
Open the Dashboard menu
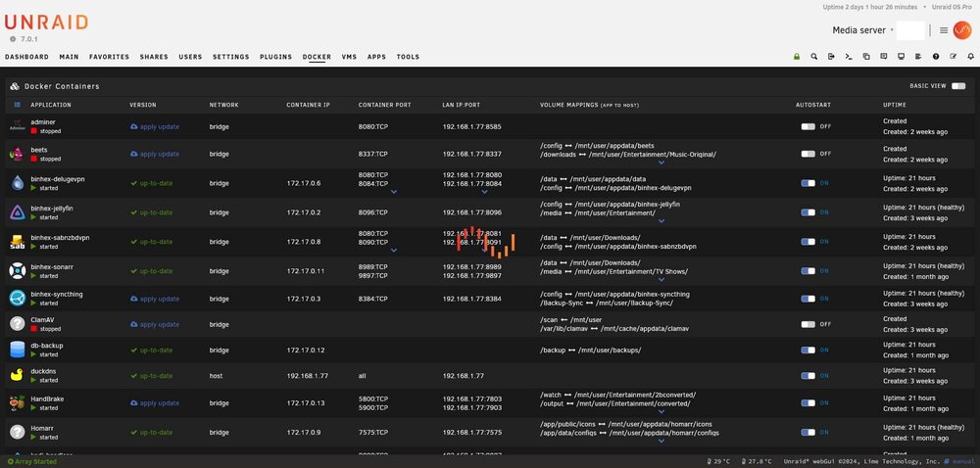[26, 57]
